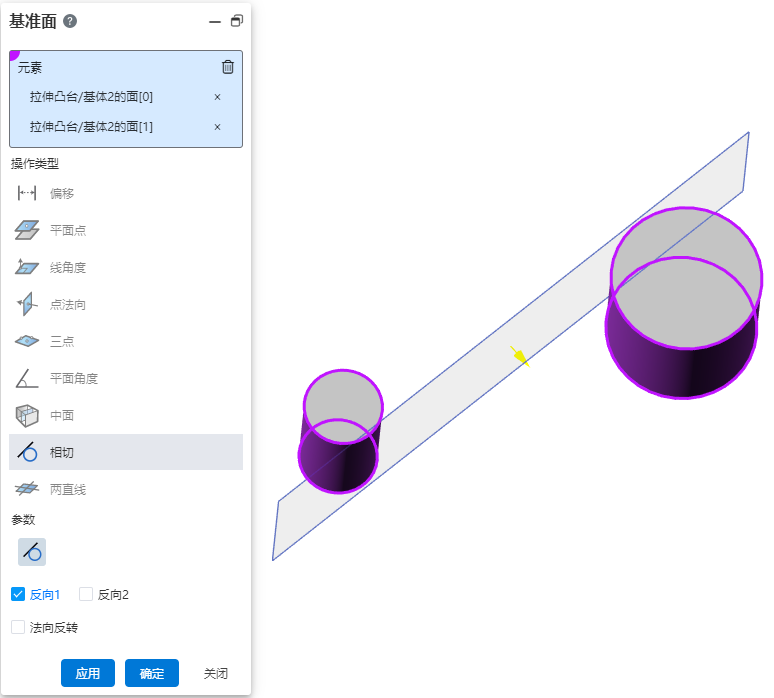Select the 点法向 point-normal icon

click(27, 304)
